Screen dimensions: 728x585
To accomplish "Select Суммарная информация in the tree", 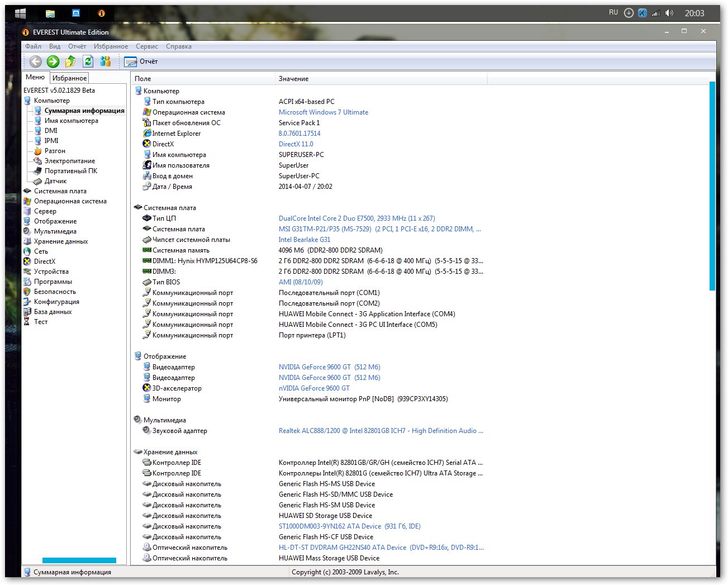I will pos(84,111).
